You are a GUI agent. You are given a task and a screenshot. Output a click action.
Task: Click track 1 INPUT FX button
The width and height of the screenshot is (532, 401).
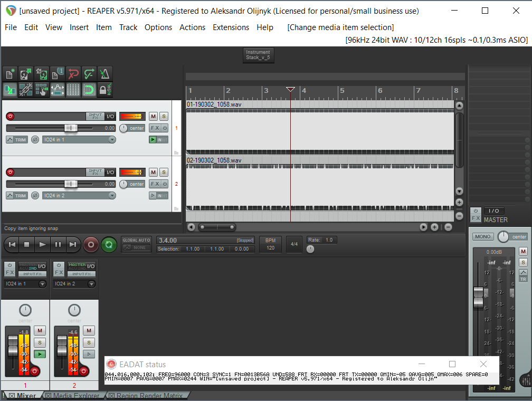point(96,116)
